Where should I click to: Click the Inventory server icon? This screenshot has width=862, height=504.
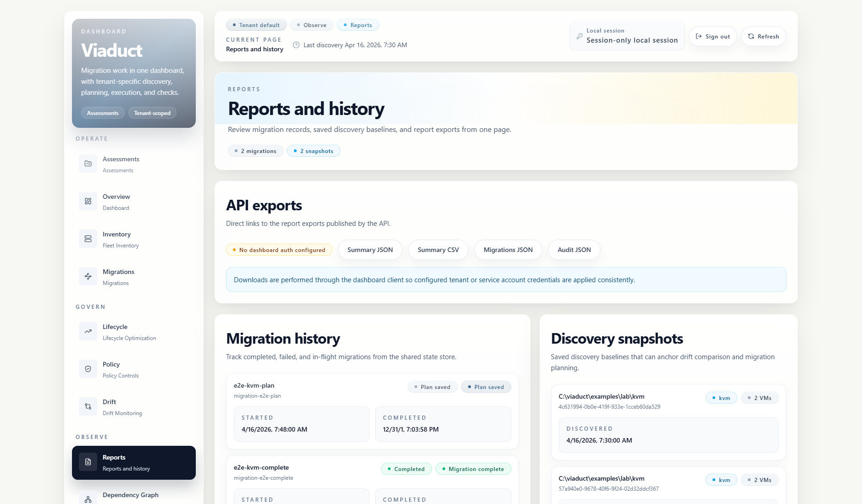point(88,239)
